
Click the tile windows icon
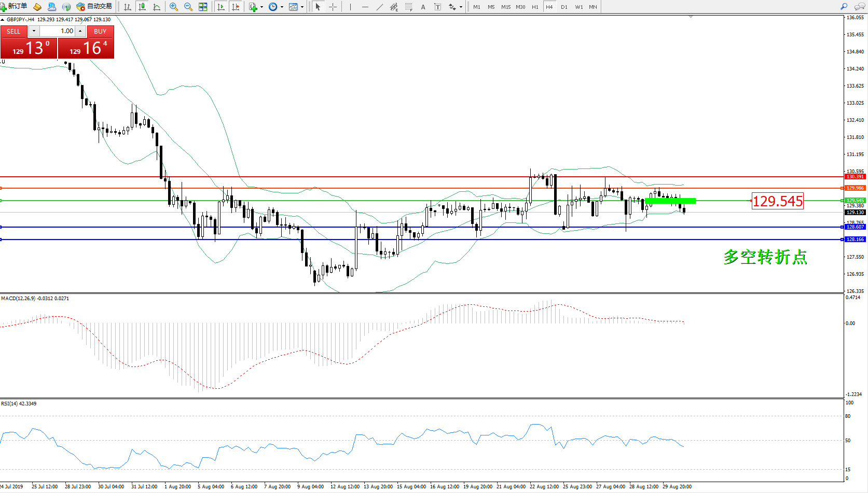click(203, 7)
